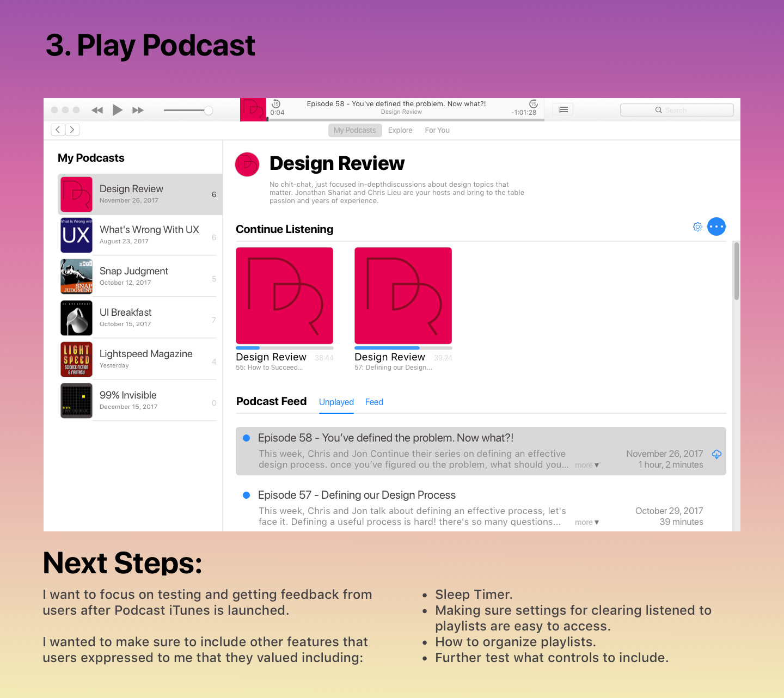Click the Design Review unplayed count 6
Image resolution: width=784 pixels, height=698 pixels.
coord(214,194)
